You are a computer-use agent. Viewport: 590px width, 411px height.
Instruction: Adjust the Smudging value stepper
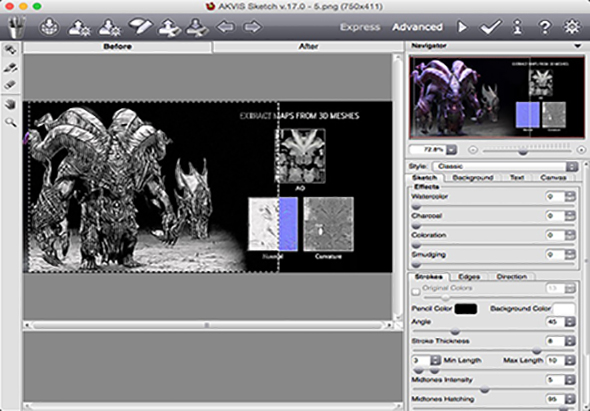[x=570, y=255]
